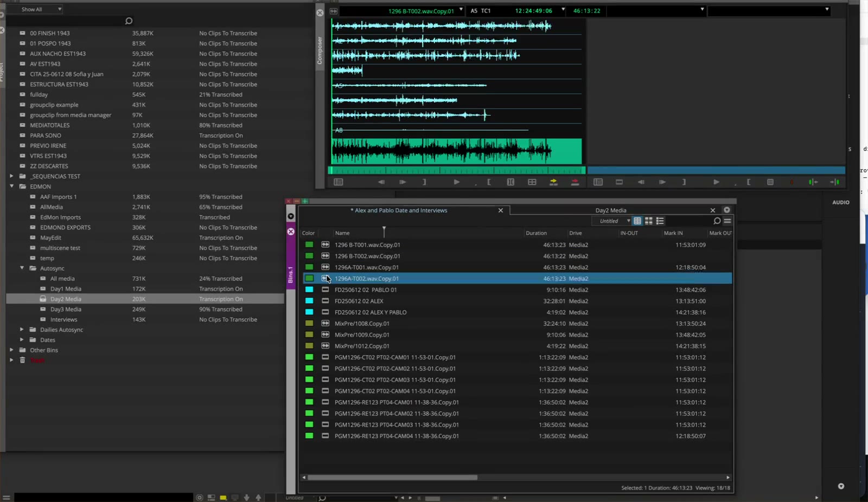The width and height of the screenshot is (868, 502).
Task: Switch the bin to Text view
Action: tap(637, 221)
